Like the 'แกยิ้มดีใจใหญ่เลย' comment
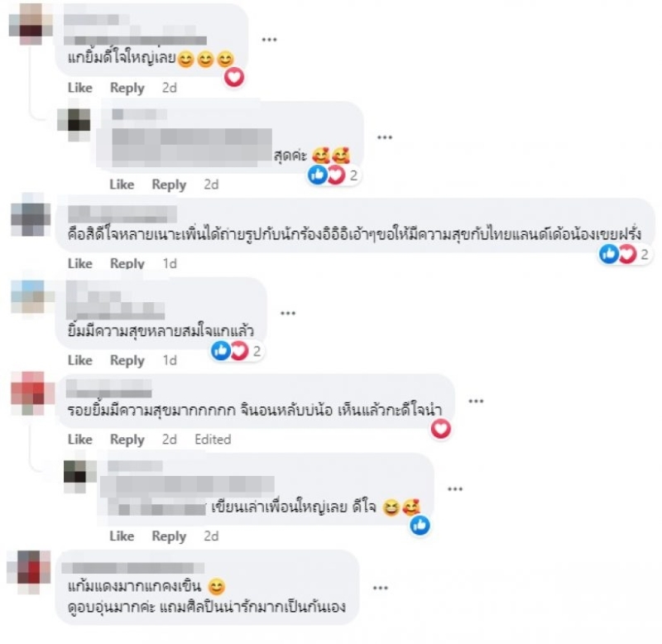The width and height of the screenshot is (662, 644). tap(80, 88)
